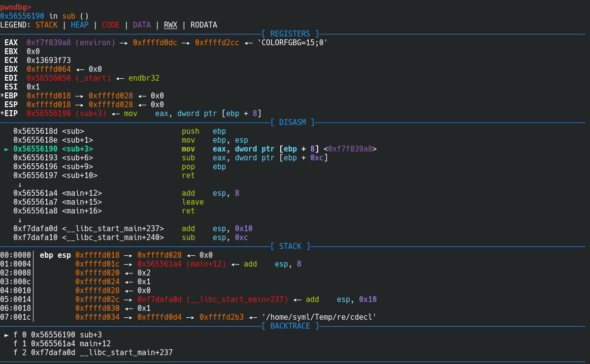This screenshot has height=364, width=590.
Task: Click the changed asterisk next to EBP
Action: click(x=2, y=96)
